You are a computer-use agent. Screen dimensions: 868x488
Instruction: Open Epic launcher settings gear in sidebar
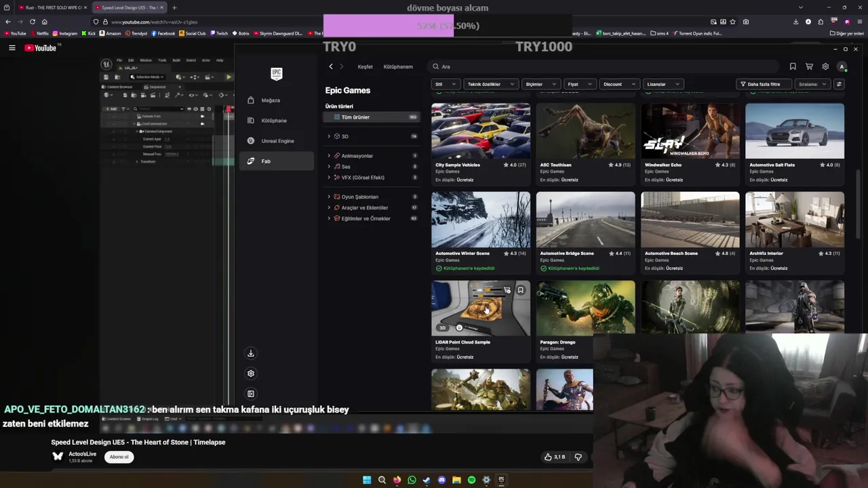(x=251, y=373)
